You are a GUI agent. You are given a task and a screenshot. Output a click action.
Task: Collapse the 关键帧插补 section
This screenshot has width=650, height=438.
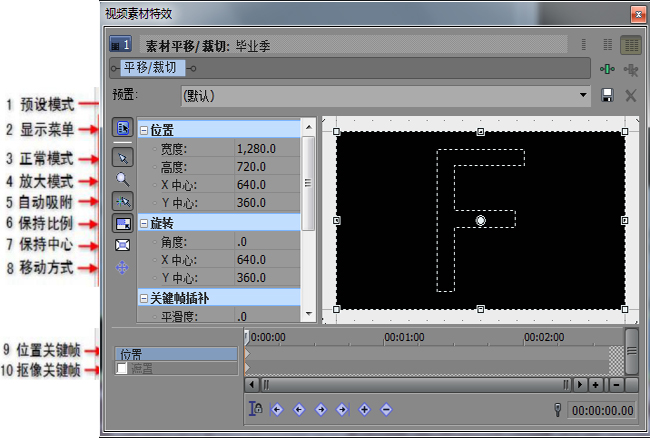coord(144,298)
